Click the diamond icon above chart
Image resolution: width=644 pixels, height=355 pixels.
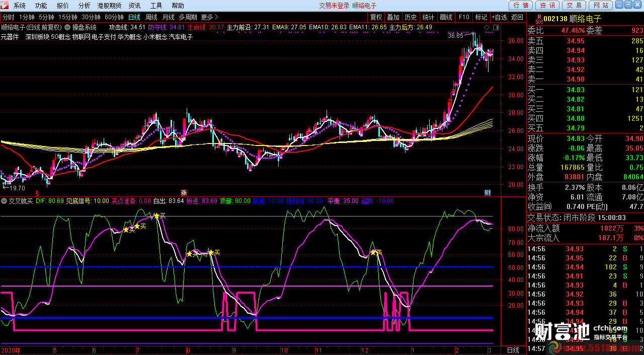click(x=487, y=27)
